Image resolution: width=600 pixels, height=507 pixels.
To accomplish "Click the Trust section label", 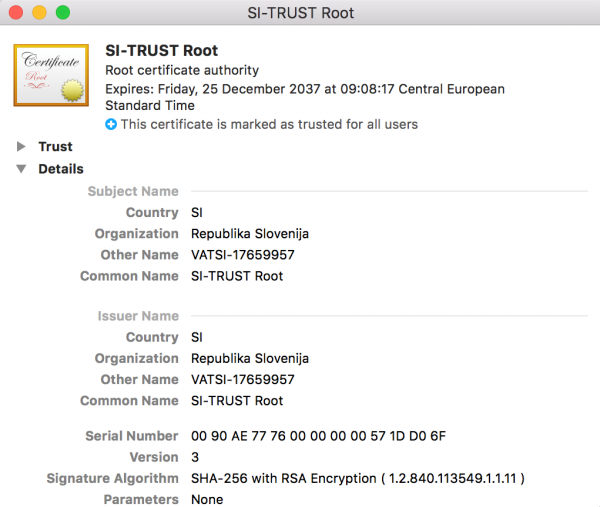I will click(55, 147).
